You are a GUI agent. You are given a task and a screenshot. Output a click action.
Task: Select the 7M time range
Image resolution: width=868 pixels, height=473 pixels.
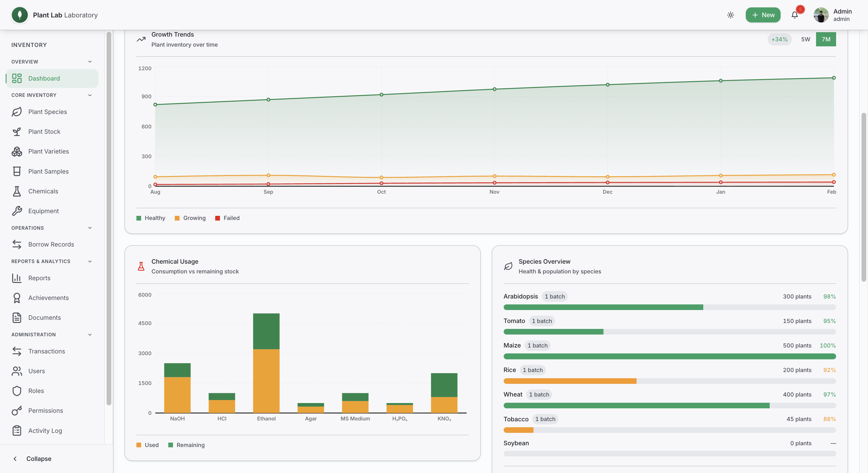(825, 39)
